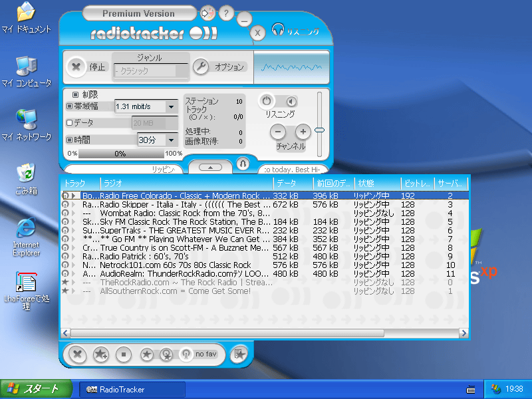Open LhaForgeで処理 desktop shortcut
The height and width of the screenshot is (399, 532).
point(26,291)
